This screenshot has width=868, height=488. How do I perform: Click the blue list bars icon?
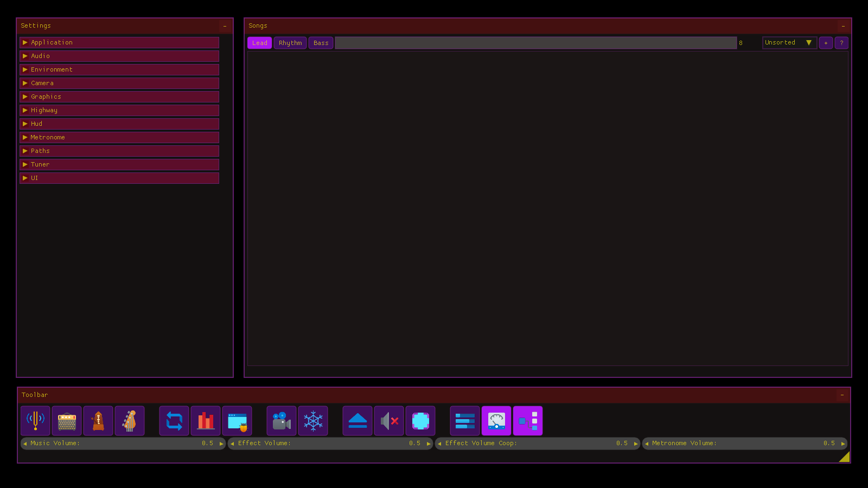click(465, 421)
